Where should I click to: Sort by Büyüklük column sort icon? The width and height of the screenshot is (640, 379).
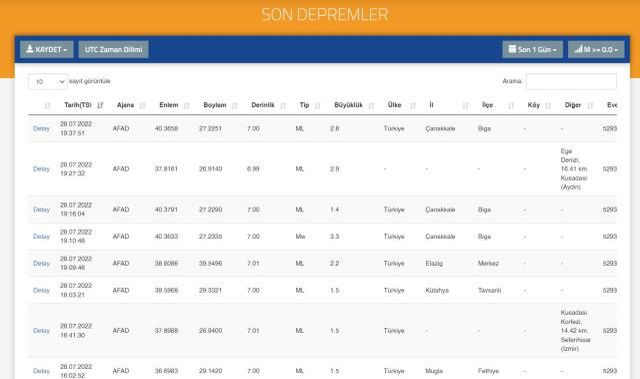pyautogui.click(x=371, y=105)
